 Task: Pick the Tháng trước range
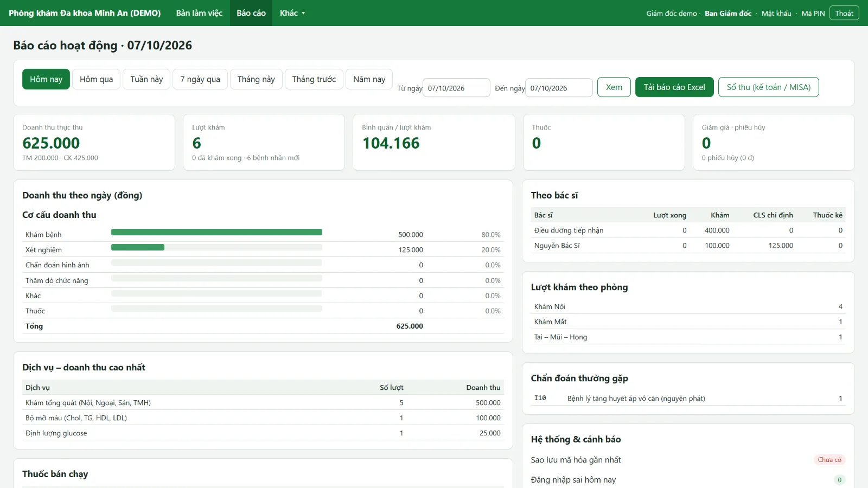[314, 79]
